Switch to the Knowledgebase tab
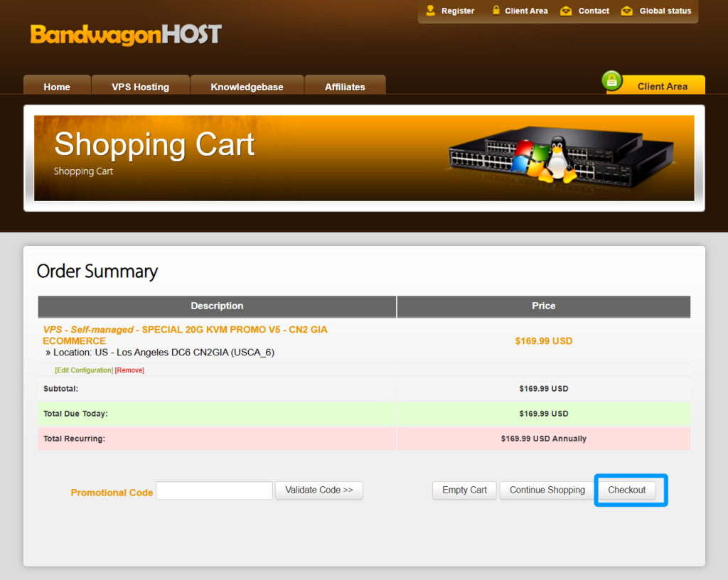The width and height of the screenshot is (728, 580). (247, 87)
